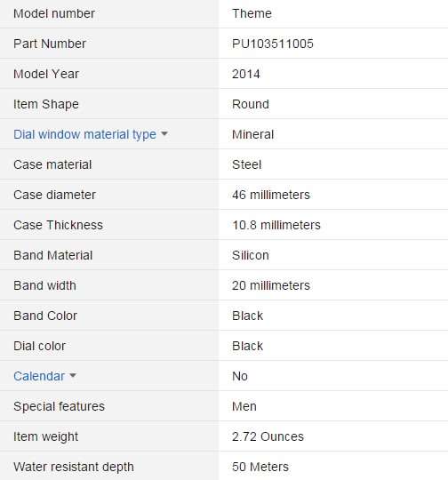The width and height of the screenshot is (448, 480).
Task: Click the Dial color value Black
Action: [247, 346]
